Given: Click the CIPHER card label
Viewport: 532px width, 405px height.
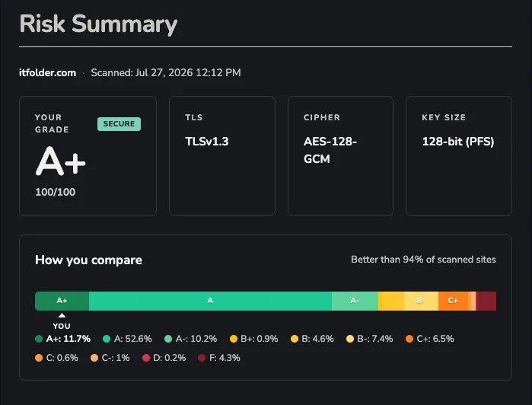Looking at the screenshot, I should tap(322, 117).
